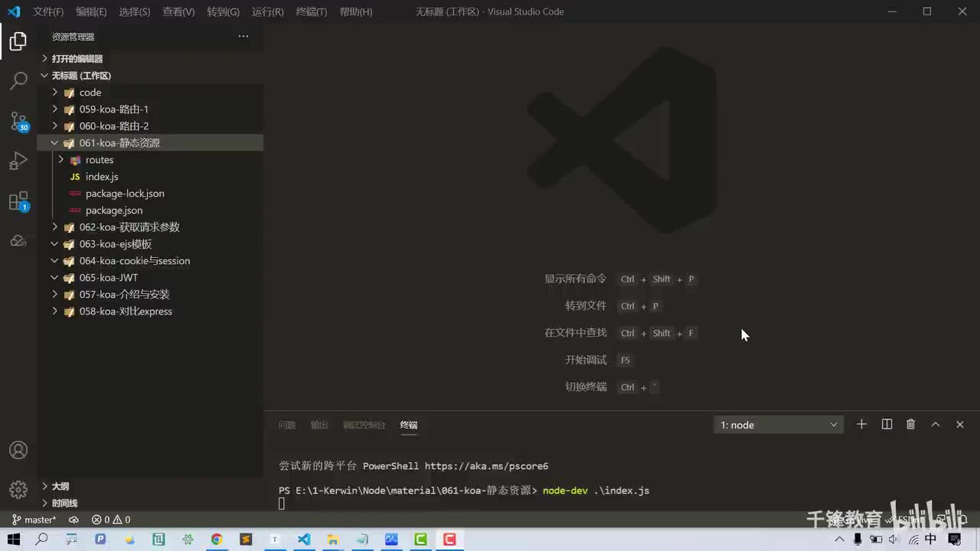Select the 终端 terminal tab
Image resolution: width=980 pixels, height=551 pixels.
[x=409, y=425]
